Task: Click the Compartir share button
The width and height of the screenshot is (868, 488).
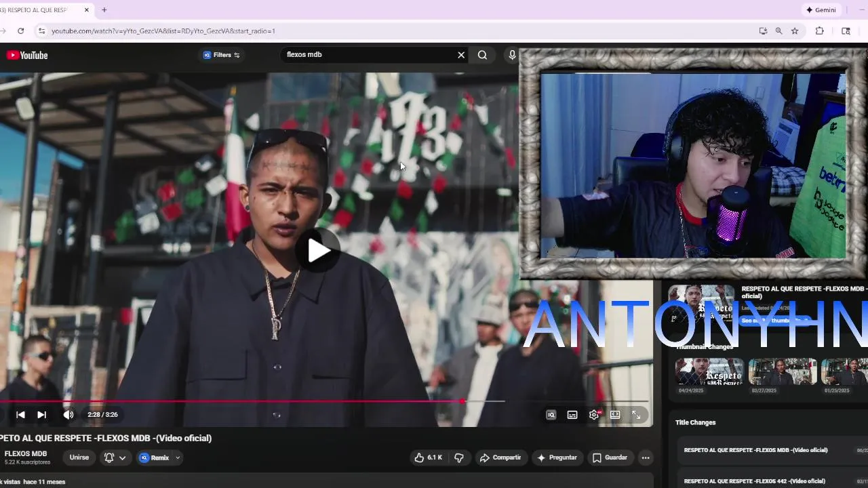Action: (x=500, y=457)
